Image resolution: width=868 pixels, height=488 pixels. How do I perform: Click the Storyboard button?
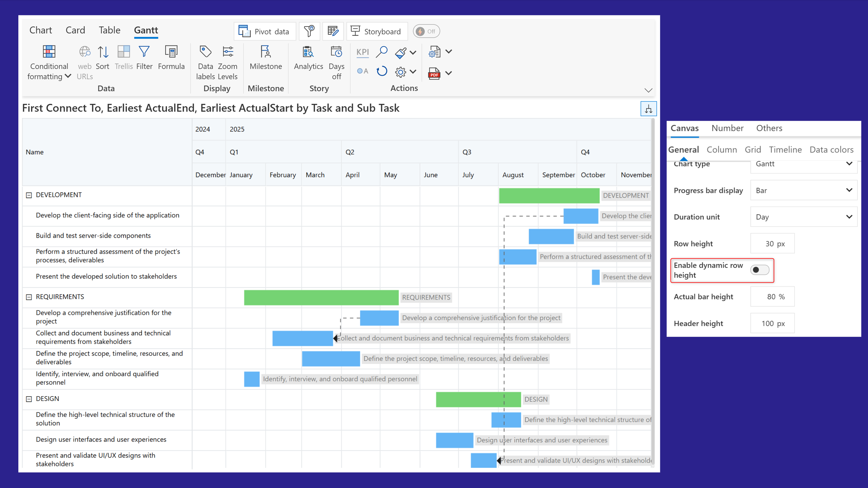coord(377,31)
